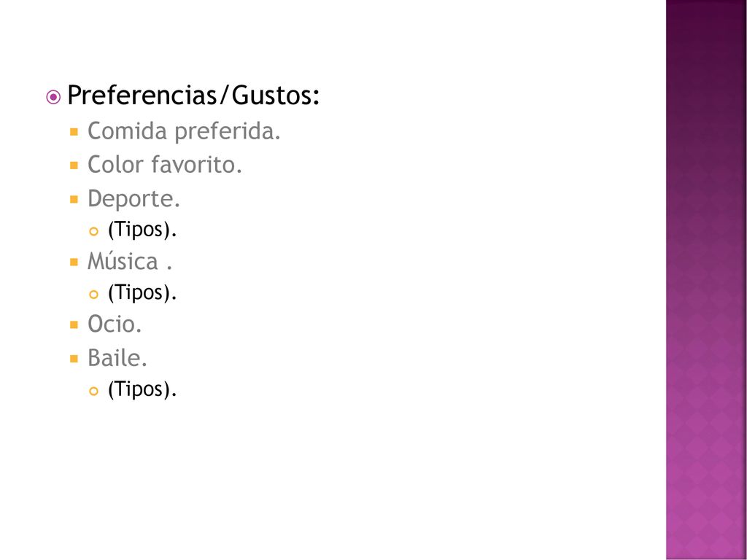Image resolution: width=747 pixels, height=560 pixels.
Task: Click the hollow circle bullet under Deporte
Action: click(x=94, y=232)
